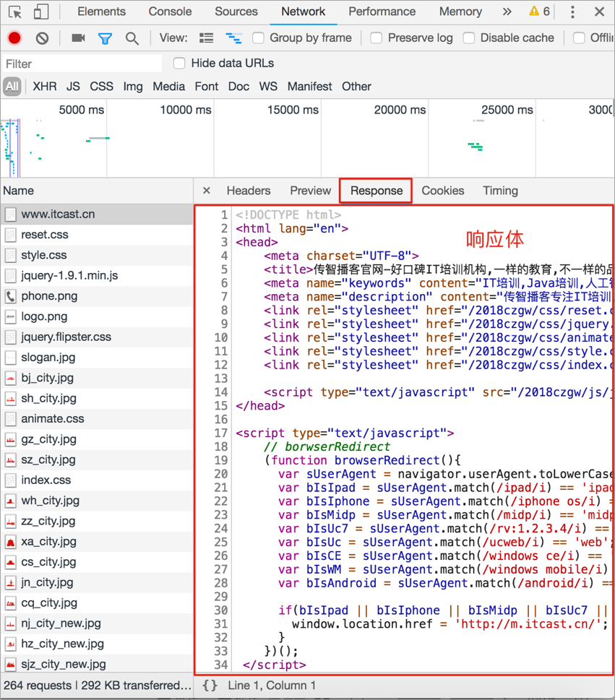This screenshot has width=615, height=700.
Task: Clear all network requests
Action: tap(41, 38)
